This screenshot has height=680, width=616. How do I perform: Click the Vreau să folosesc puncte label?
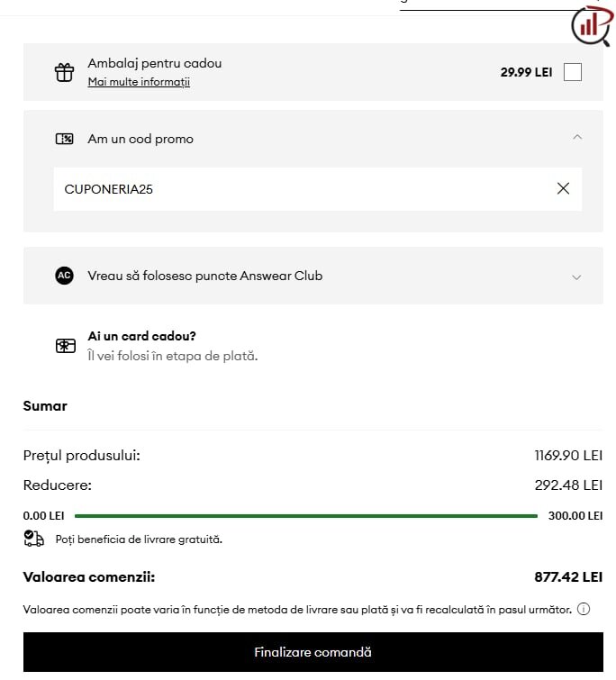point(204,276)
